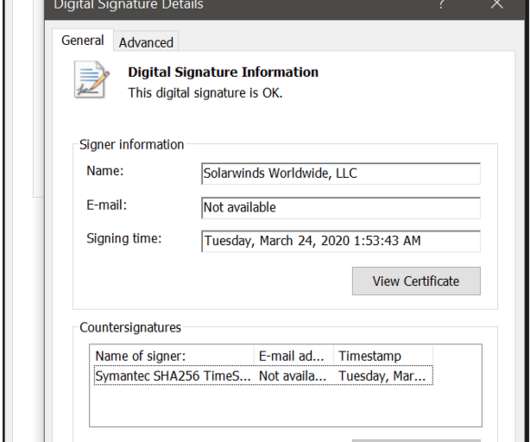Click the E-mail ad... column header
530x442 pixels.
tap(294, 356)
